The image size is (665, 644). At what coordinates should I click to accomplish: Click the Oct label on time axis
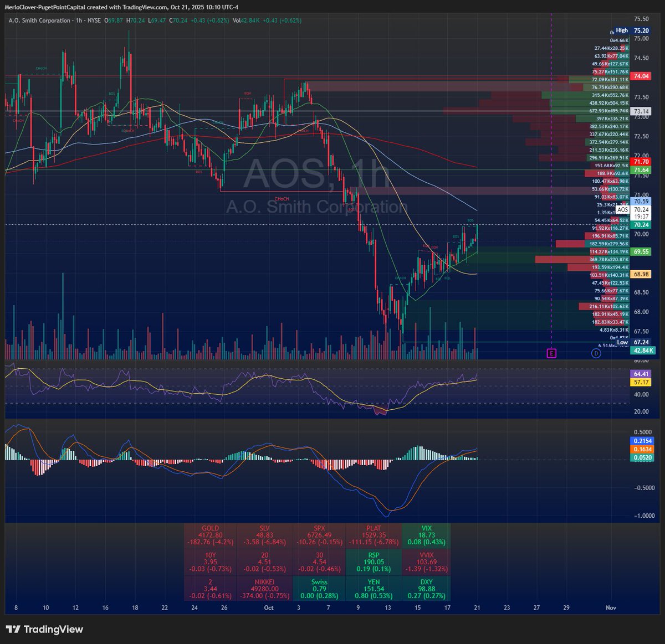pyautogui.click(x=269, y=607)
